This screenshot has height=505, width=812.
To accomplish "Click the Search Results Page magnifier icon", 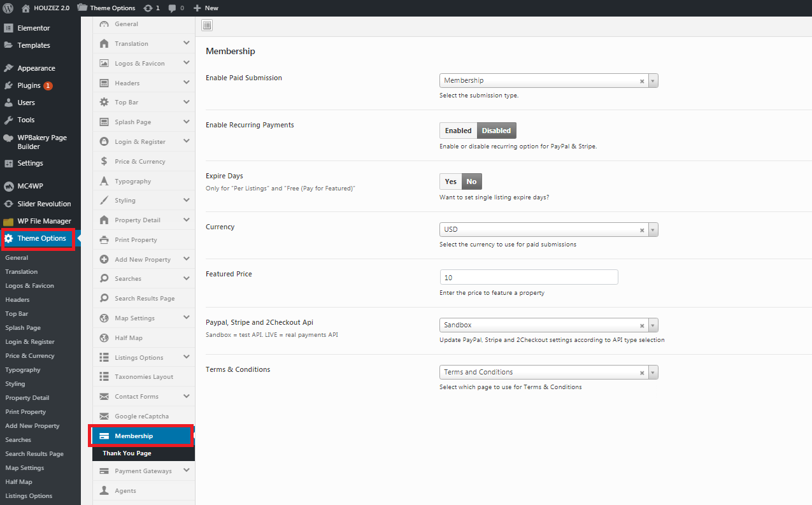I will coord(104,298).
